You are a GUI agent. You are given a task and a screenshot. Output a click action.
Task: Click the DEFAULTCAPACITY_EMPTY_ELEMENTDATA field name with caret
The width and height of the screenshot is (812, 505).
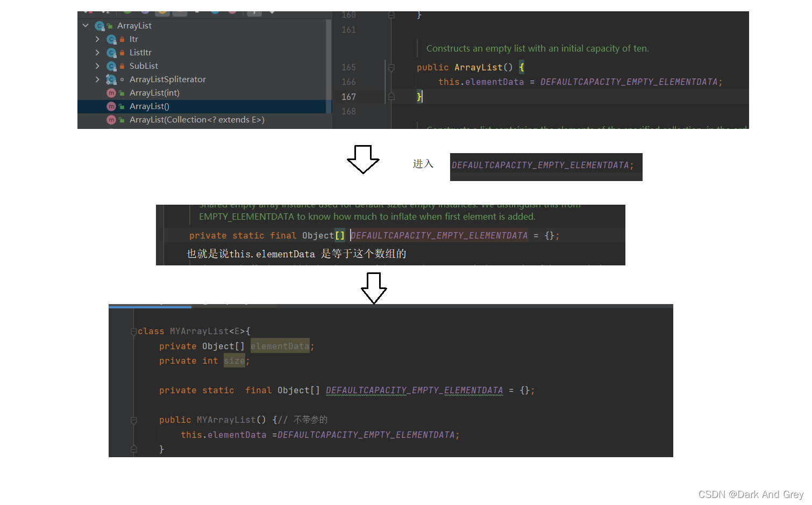pos(439,236)
